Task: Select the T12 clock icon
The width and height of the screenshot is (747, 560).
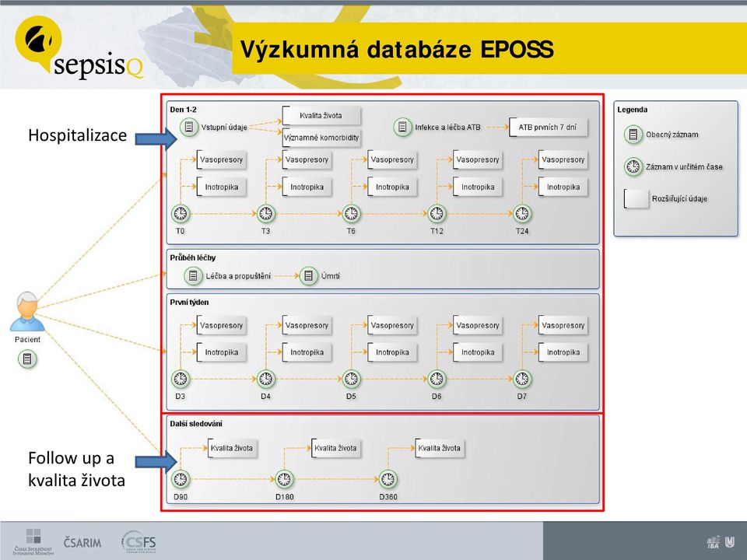Action: pos(437,213)
